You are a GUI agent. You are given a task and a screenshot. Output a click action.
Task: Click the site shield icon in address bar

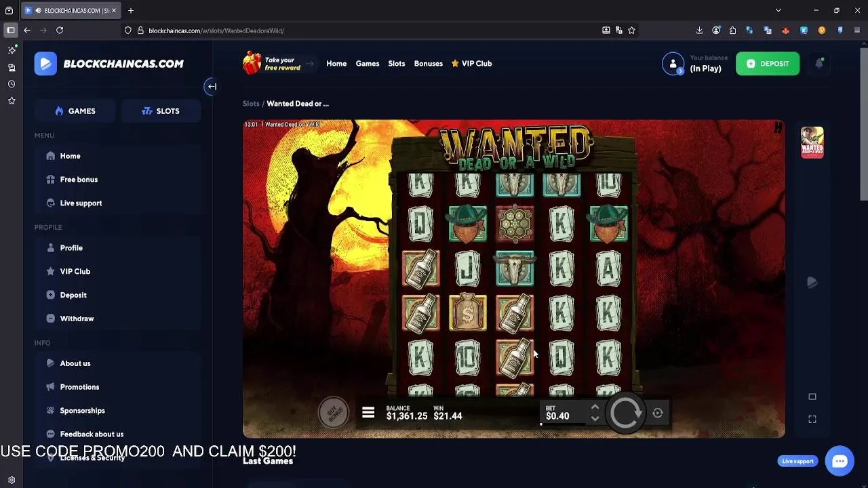point(128,30)
